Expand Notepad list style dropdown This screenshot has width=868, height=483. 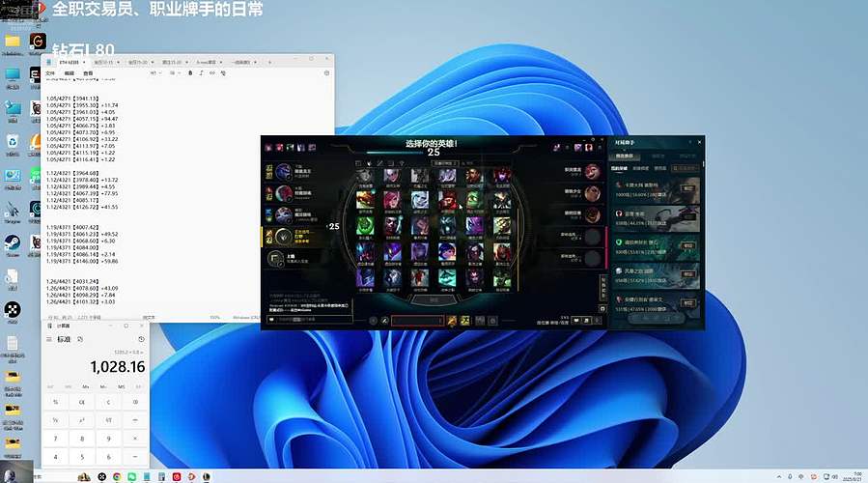pos(175,73)
